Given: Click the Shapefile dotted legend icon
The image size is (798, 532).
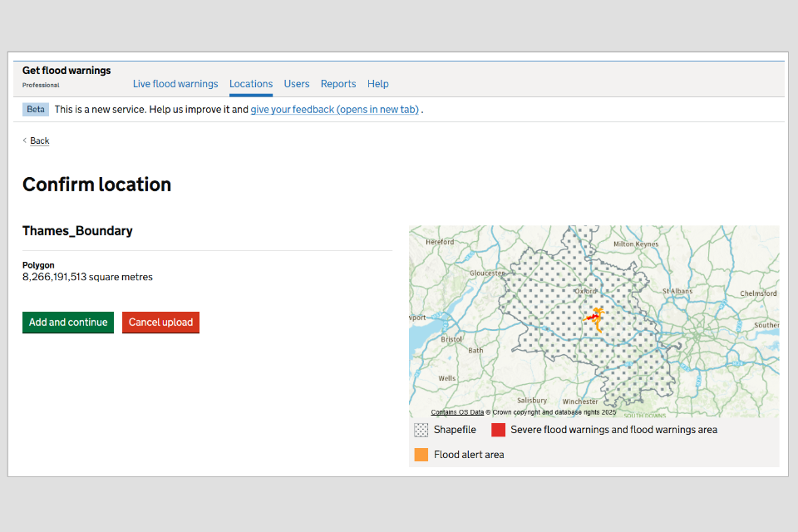Looking at the screenshot, I should (x=421, y=430).
